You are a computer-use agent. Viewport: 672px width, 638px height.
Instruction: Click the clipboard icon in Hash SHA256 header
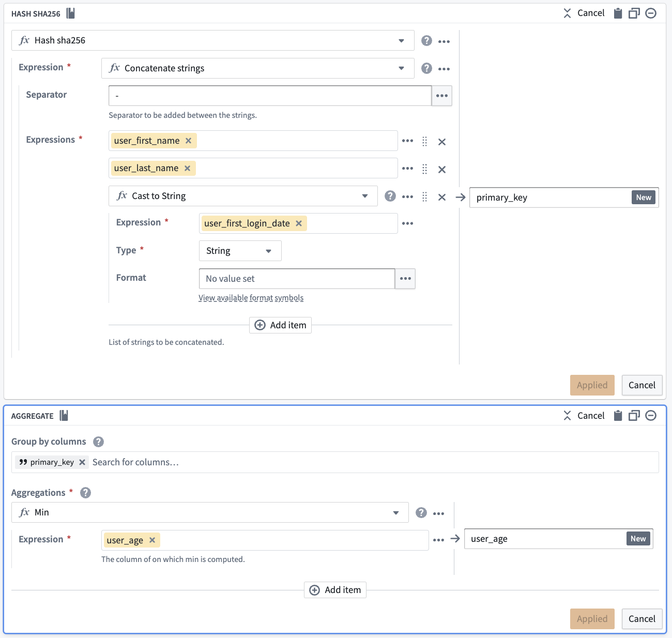point(618,13)
